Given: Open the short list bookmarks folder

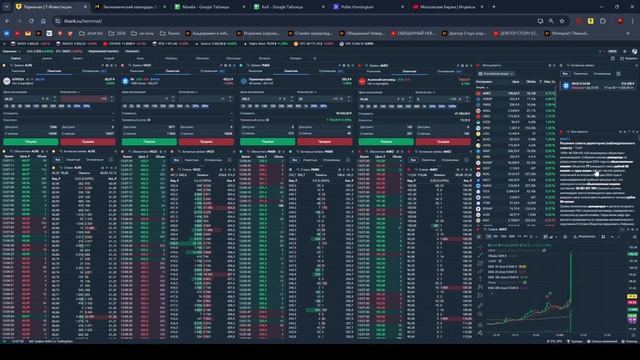Looking at the screenshot, I should [x=91, y=33].
